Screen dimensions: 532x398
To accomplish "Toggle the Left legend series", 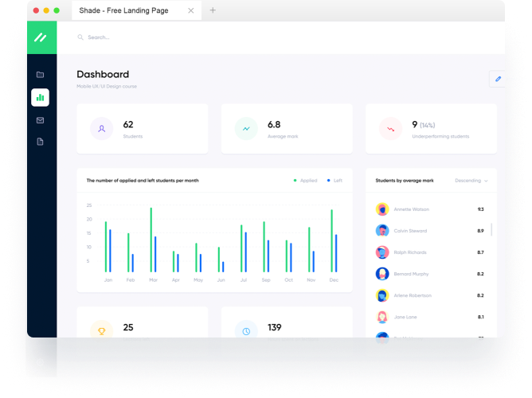I will point(334,181).
